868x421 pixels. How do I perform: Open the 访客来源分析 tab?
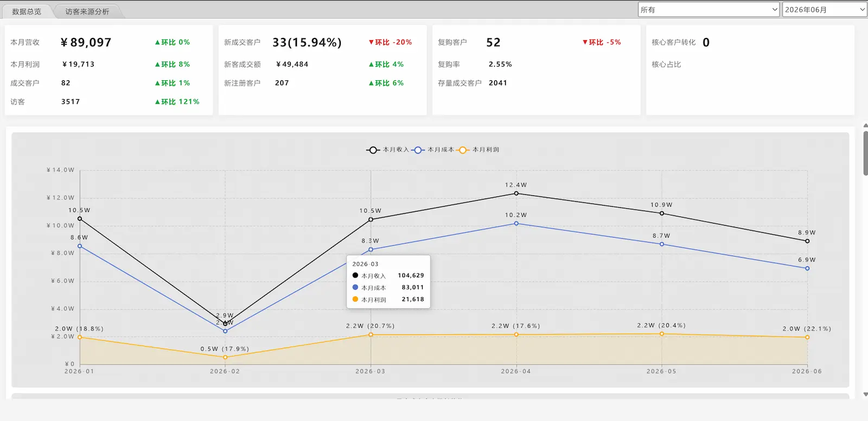pyautogui.click(x=87, y=11)
